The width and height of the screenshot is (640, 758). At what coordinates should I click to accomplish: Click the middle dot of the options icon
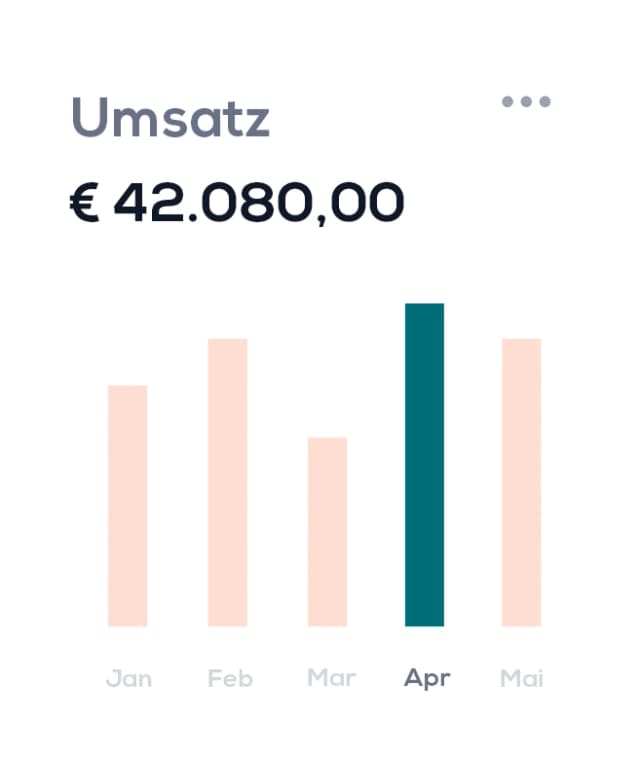click(526, 102)
